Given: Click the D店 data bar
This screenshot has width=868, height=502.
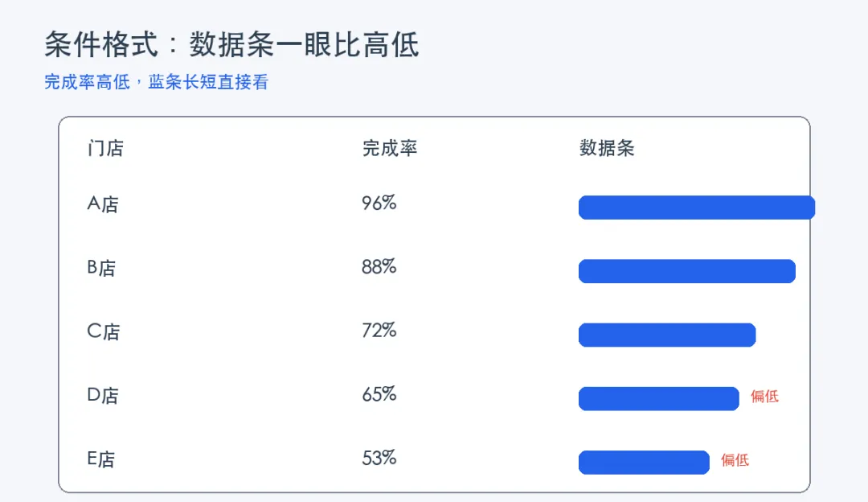Looking at the screenshot, I should click(x=659, y=398).
